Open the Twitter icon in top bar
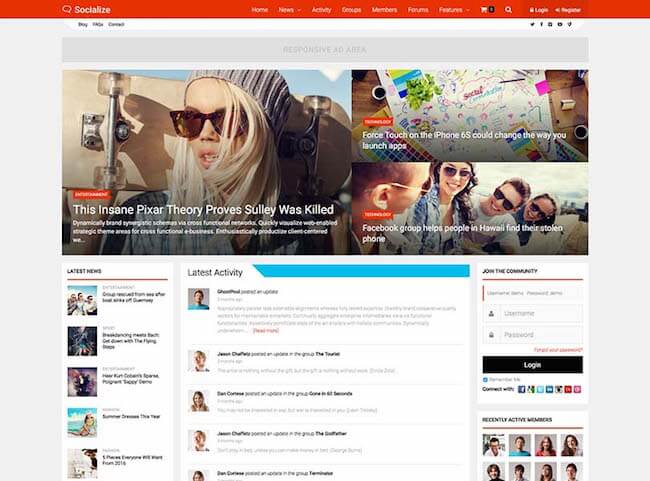Screen dimensions: 650x481 [532, 24]
